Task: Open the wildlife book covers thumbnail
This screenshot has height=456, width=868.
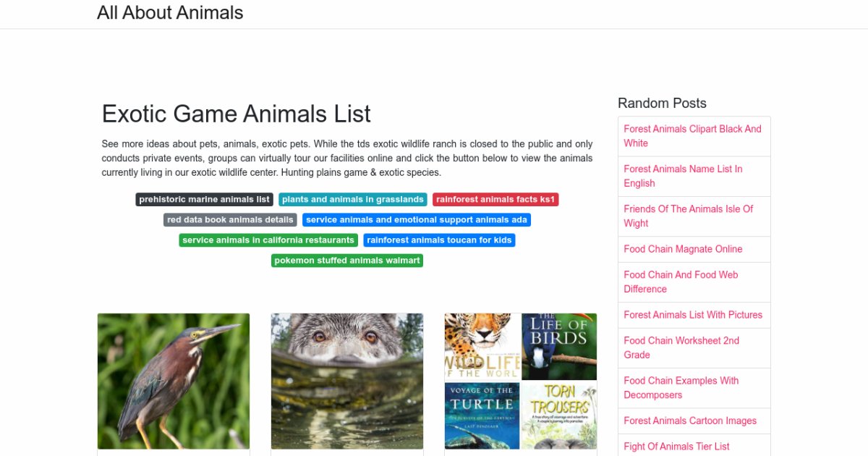Action: (x=521, y=381)
